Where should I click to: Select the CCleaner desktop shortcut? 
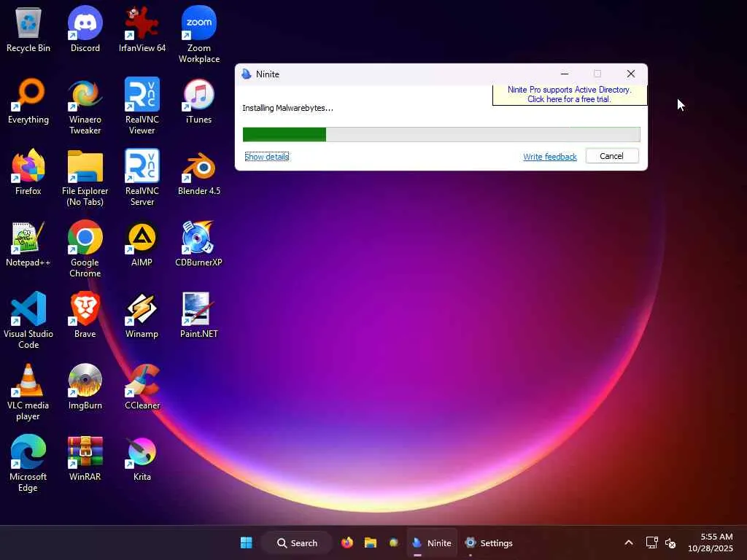coord(142,387)
